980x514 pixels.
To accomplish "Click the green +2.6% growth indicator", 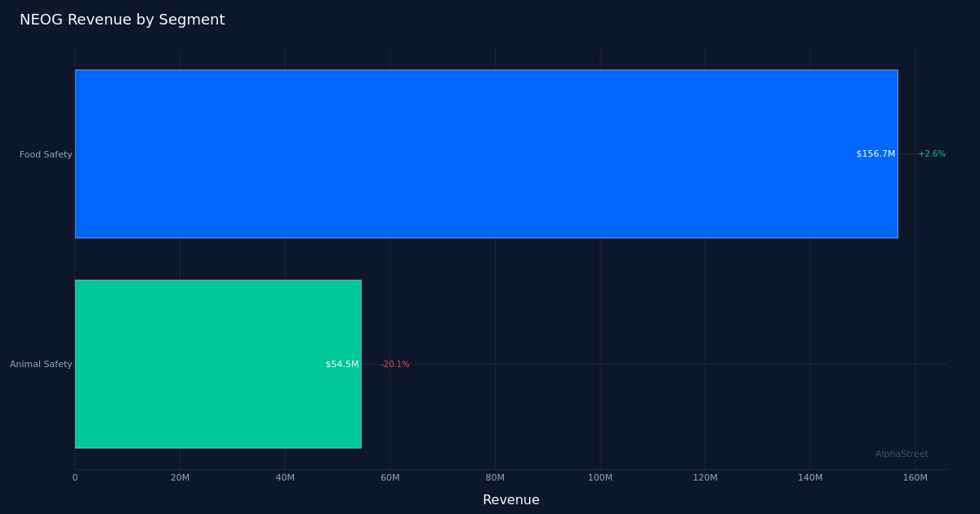I will pos(930,153).
